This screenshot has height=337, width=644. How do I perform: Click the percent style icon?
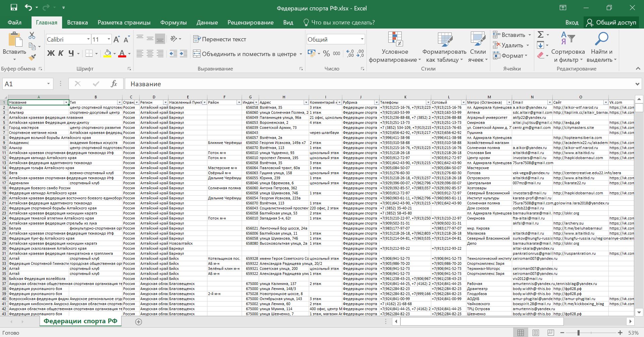pyautogui.click(x=326, y=54)
